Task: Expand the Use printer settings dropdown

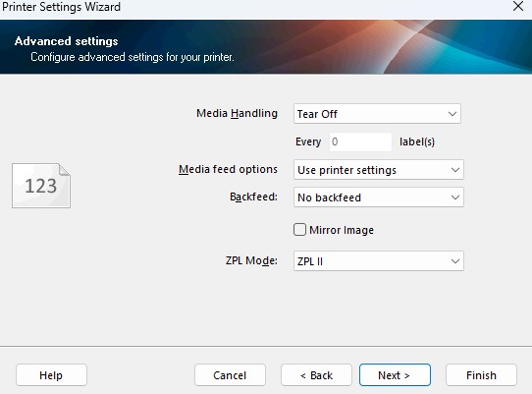Action: point(378,169)
